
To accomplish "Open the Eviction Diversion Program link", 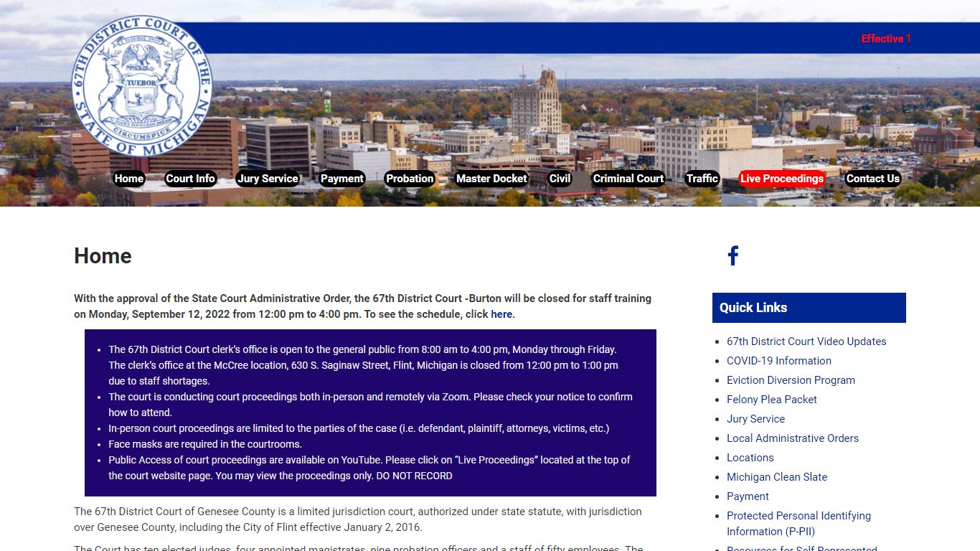I will click(x=791, y=380).
